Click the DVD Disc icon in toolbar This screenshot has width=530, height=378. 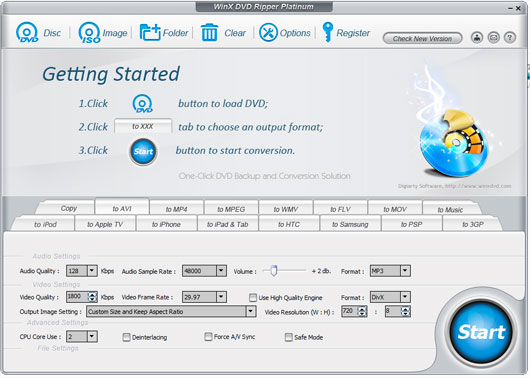click(27, 32)
